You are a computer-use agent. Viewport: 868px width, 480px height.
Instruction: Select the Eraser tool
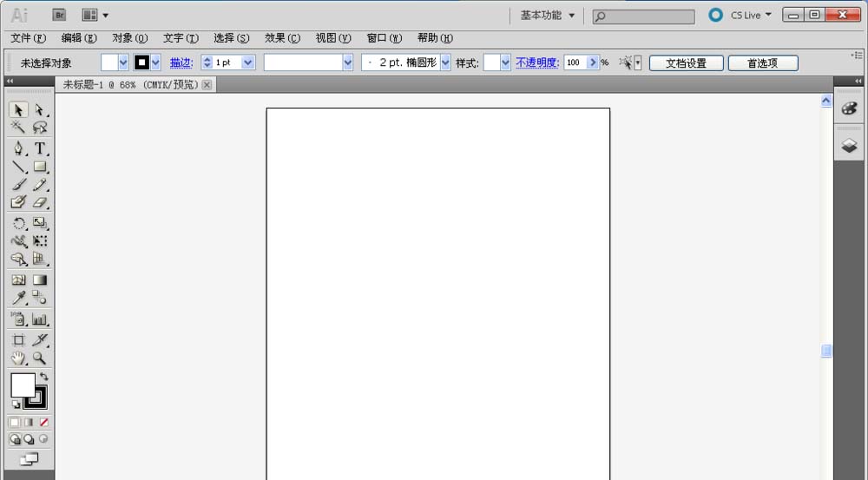(39, 202)
